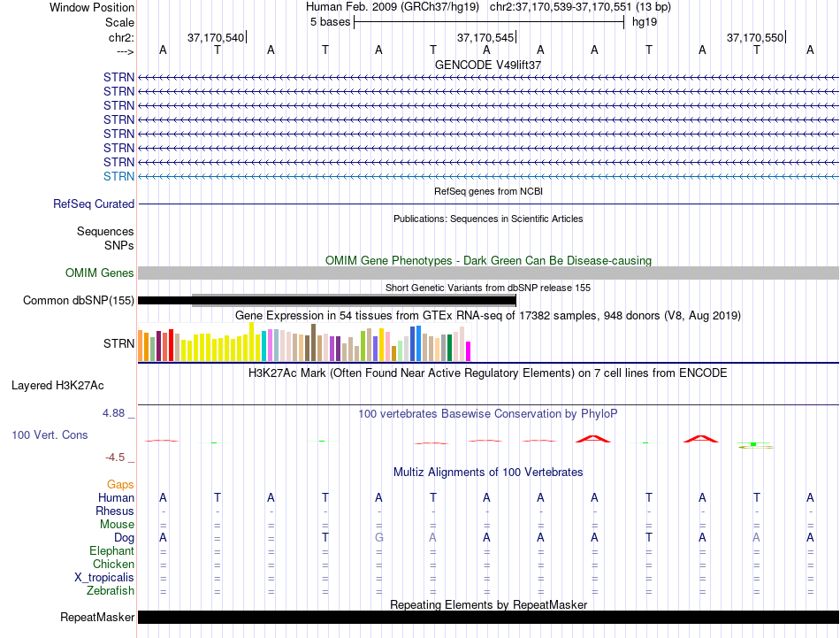
Task: Click the G base in Dog alignment
Action: tap(378, 537)
